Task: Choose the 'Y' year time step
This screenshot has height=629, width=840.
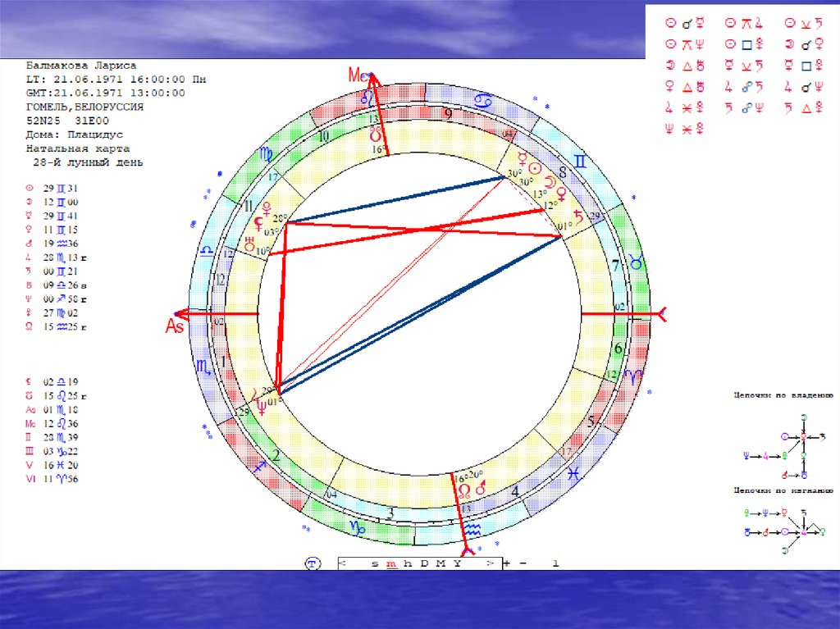Action: [457, 564]
